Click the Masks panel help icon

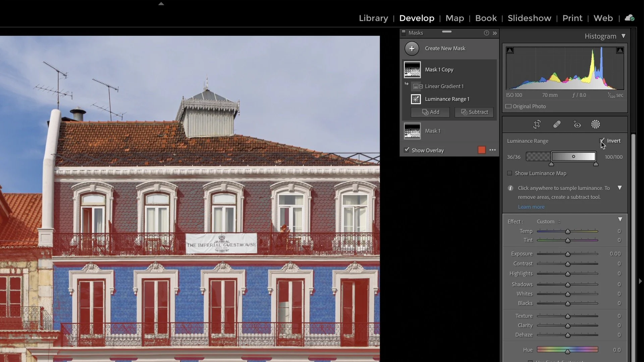[486, 33]
